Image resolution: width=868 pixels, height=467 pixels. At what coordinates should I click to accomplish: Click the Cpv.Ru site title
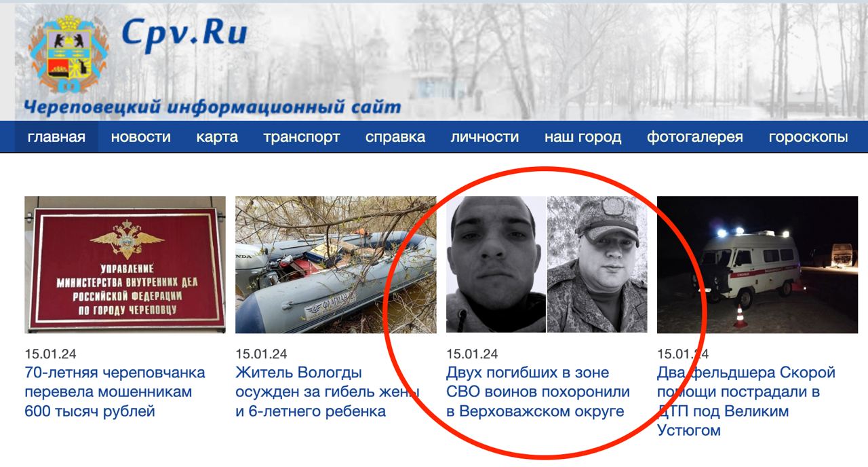pyautogui.click(x=184, y=32)
